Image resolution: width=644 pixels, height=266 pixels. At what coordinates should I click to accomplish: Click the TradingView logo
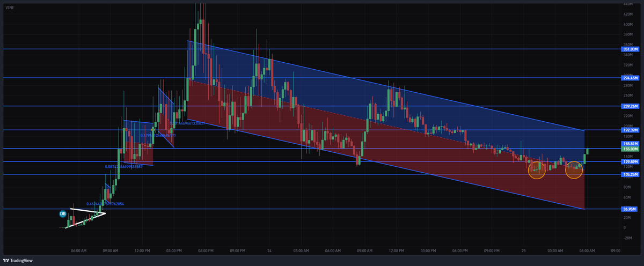[18, 260]
